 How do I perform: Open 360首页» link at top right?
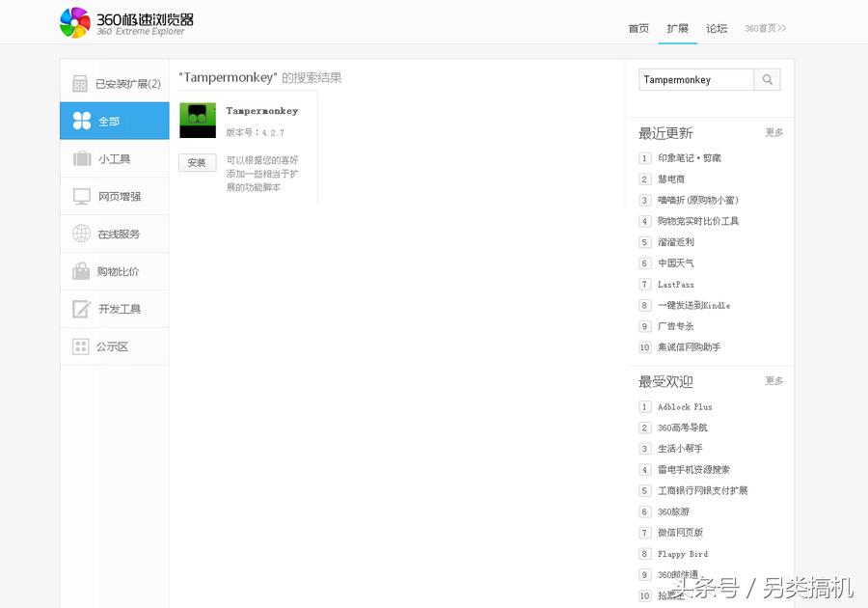764,29
